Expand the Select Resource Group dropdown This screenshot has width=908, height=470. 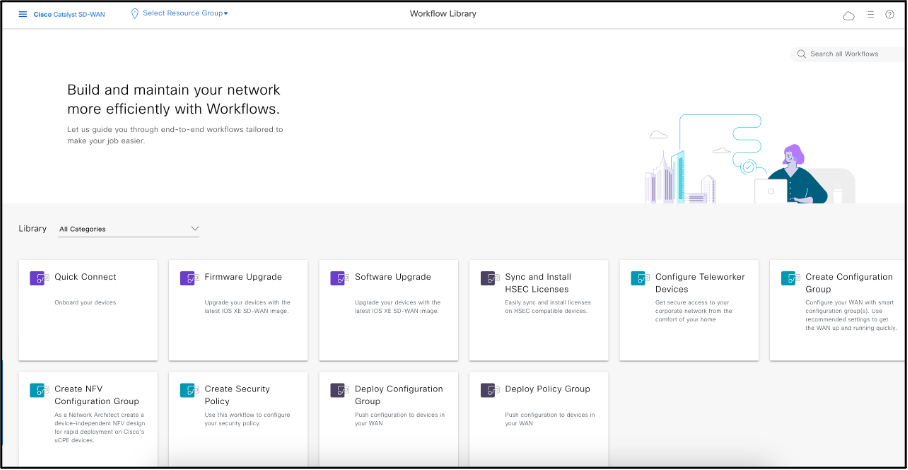[x=185, y=14]
